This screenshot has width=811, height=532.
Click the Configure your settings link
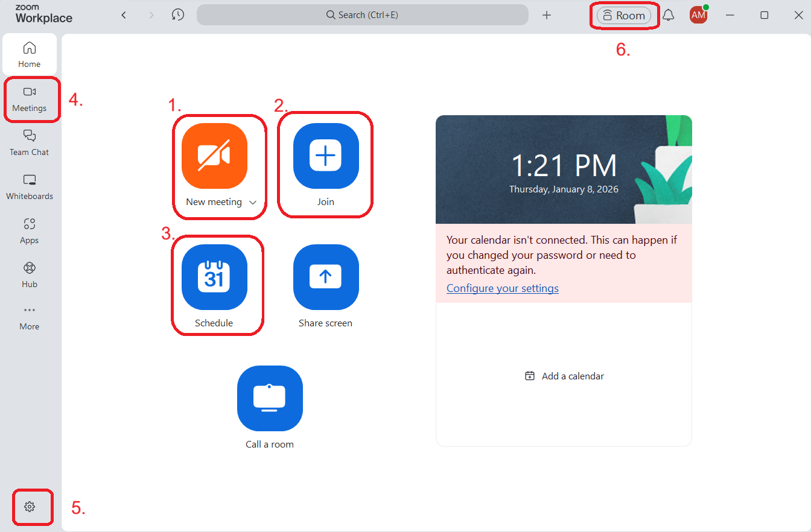[502, 288]
